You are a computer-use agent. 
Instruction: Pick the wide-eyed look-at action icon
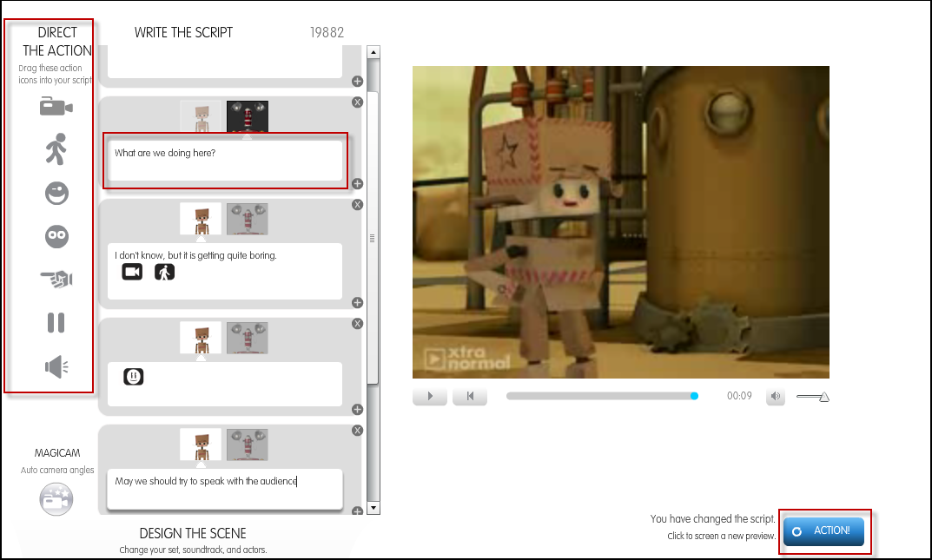pyautogui.click(x=56, y=236)
